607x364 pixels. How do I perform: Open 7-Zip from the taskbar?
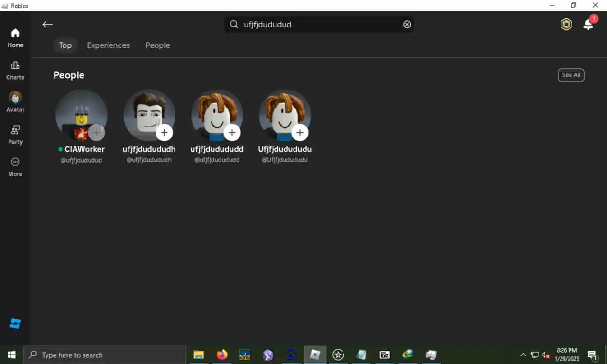point(385,355)
